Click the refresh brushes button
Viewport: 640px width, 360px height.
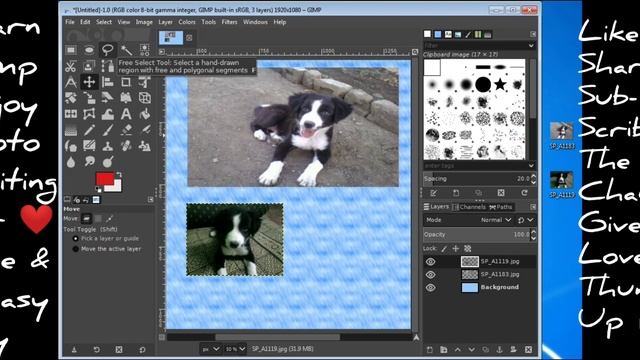[x=524, y=193]
